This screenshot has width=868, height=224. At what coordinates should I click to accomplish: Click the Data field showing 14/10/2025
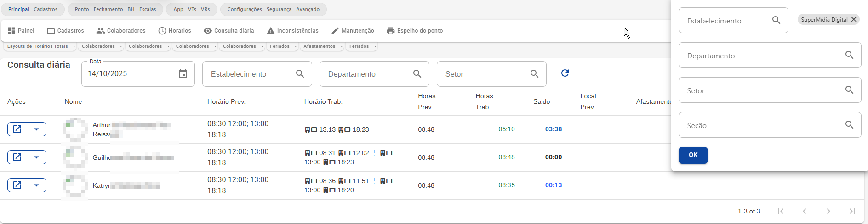138,74
